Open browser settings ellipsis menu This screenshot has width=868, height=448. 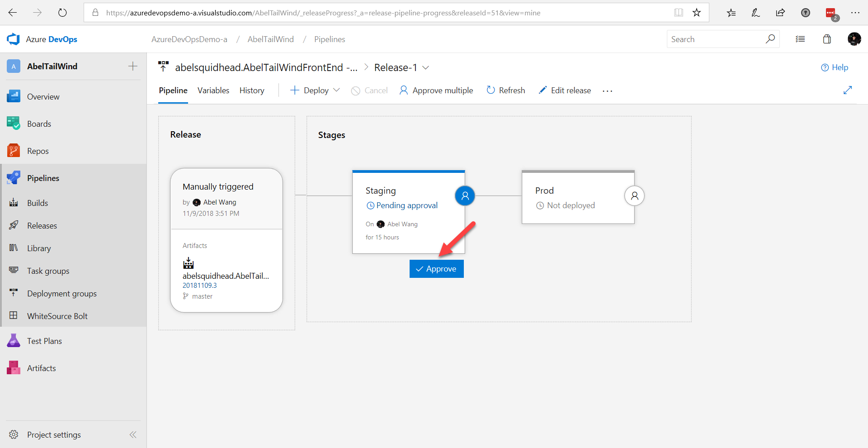tap(855, 13)
